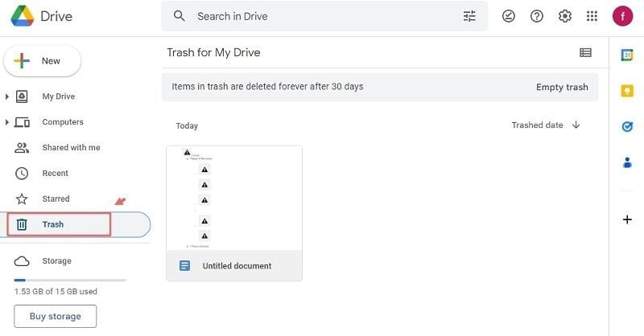The width and height of the screenshot is (644, 336).
Task: Reverse sort direction arrow
Action: [x=576, y=125]
